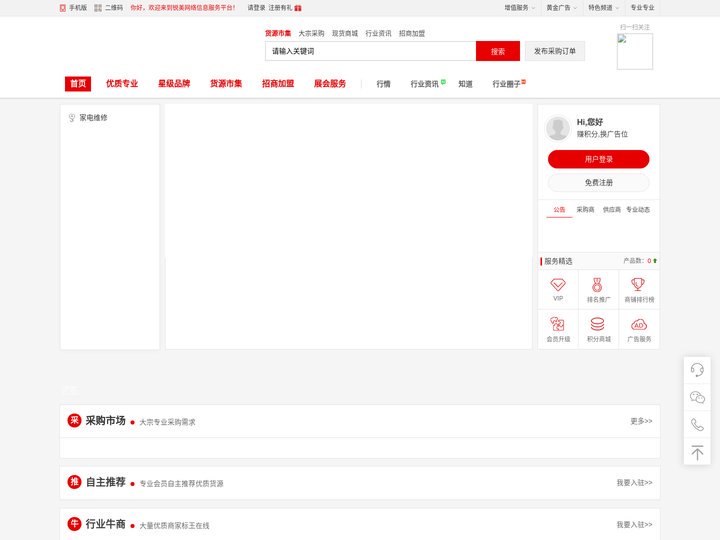Viewport: 720px width, 540px height.
Task: Switch to the 公告 tab
Action: 559,210
